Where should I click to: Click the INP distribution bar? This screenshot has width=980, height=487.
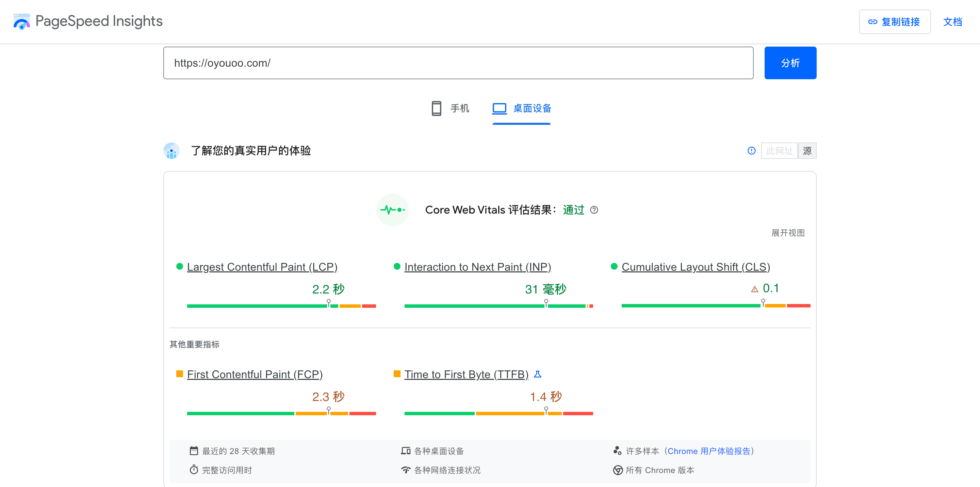pos(499,306)
